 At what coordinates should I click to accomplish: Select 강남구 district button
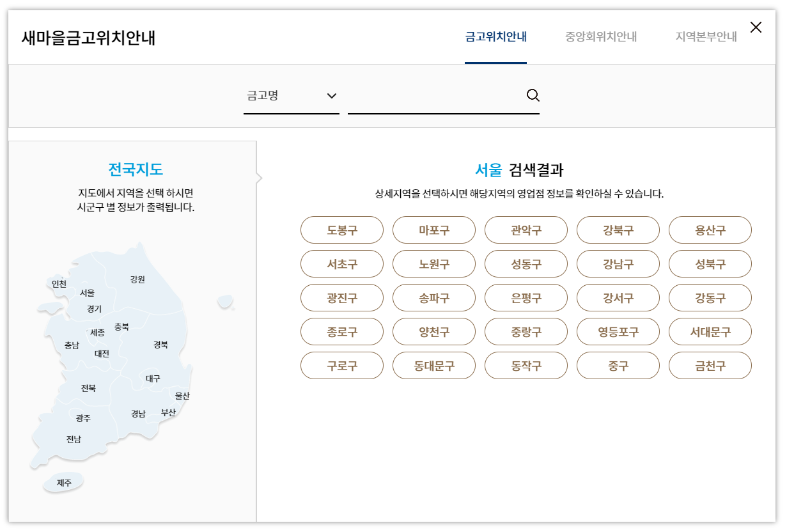tap(618, 264)
